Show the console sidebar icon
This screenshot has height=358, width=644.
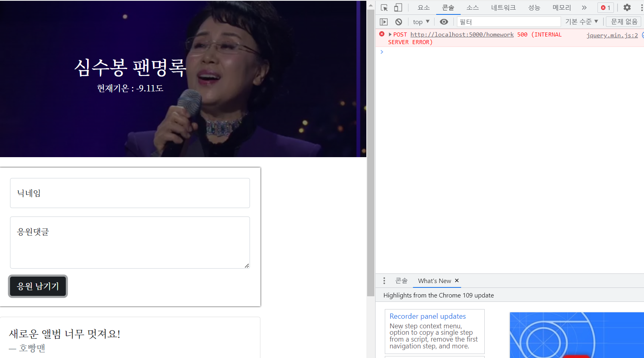(384, 22)
